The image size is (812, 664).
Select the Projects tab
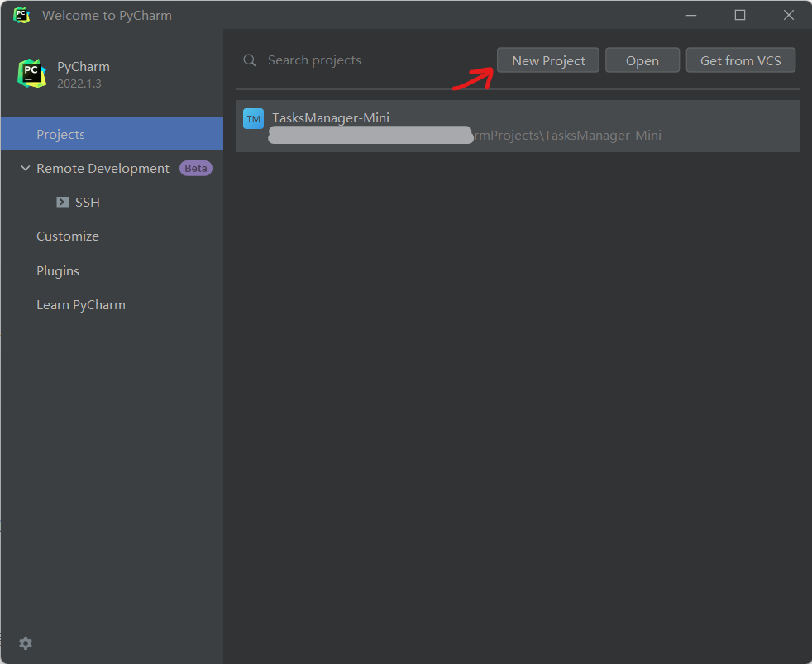coord(60,134)
